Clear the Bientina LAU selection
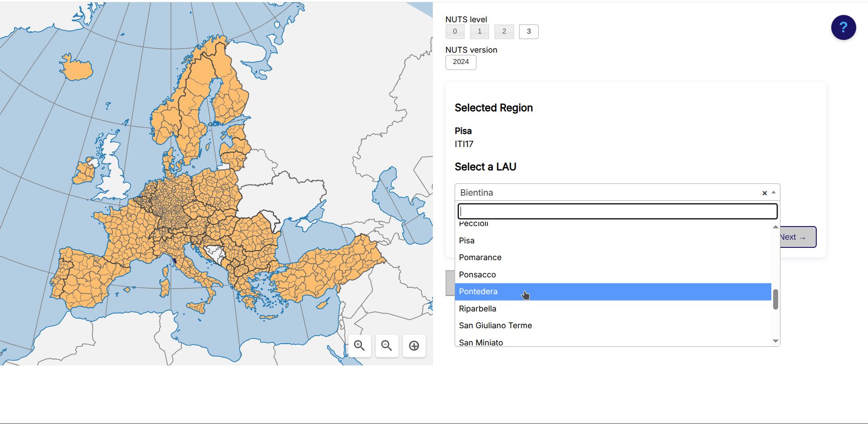This screenshot has width=868, height=424. [765, 193]
